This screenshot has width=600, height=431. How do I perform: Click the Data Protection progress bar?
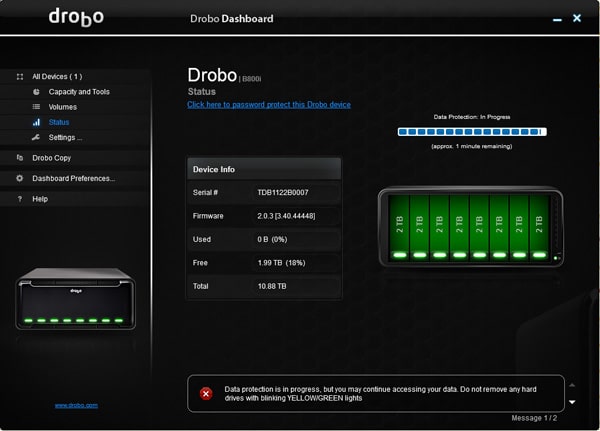(x=472, y=132)
